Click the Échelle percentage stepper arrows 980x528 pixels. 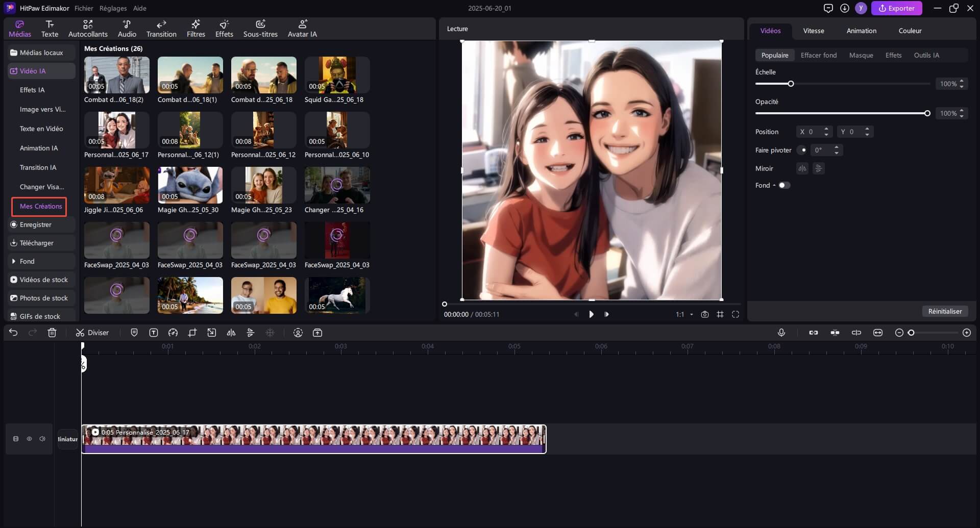[962, 84]
